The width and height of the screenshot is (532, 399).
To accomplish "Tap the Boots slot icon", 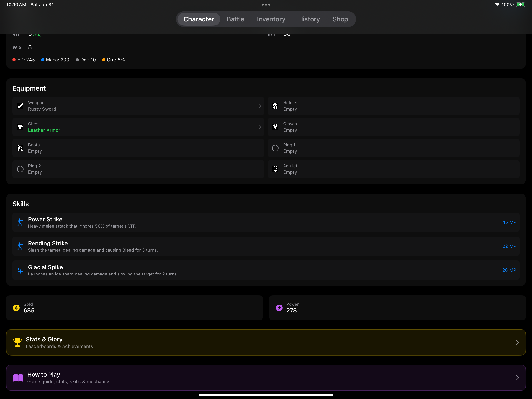I will (x=20, y=148).
